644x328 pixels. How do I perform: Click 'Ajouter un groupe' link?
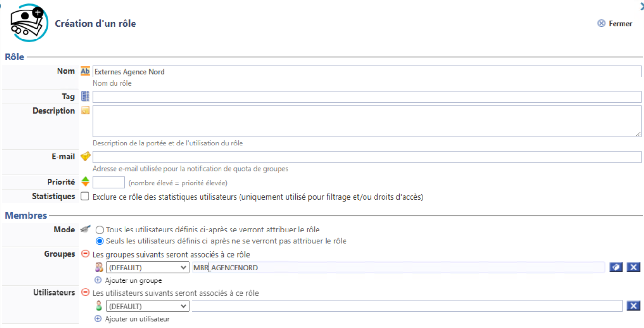click(133, 280)
